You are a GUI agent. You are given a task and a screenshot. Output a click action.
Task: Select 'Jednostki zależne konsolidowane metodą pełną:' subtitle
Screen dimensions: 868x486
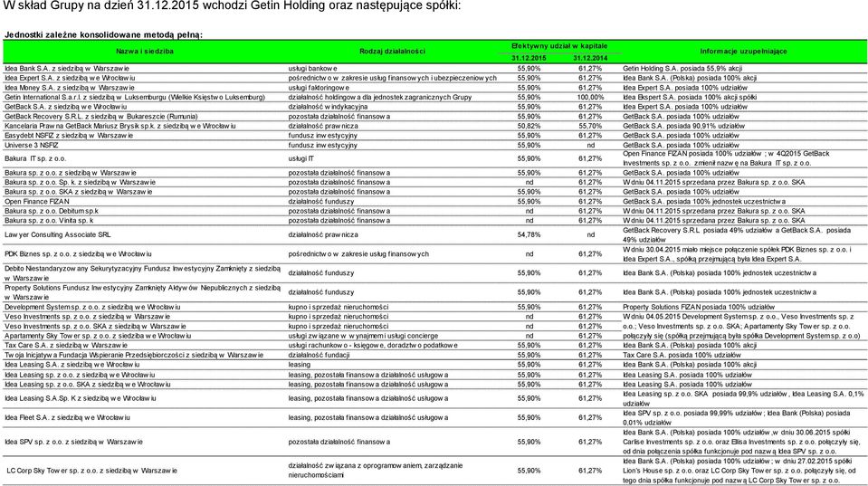pos(103,35)
